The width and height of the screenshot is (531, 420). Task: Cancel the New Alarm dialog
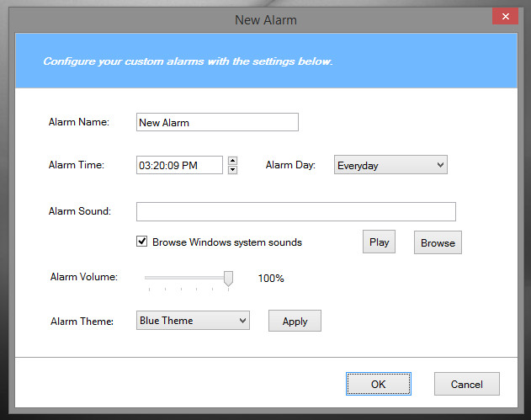click(x=467, y=384)
